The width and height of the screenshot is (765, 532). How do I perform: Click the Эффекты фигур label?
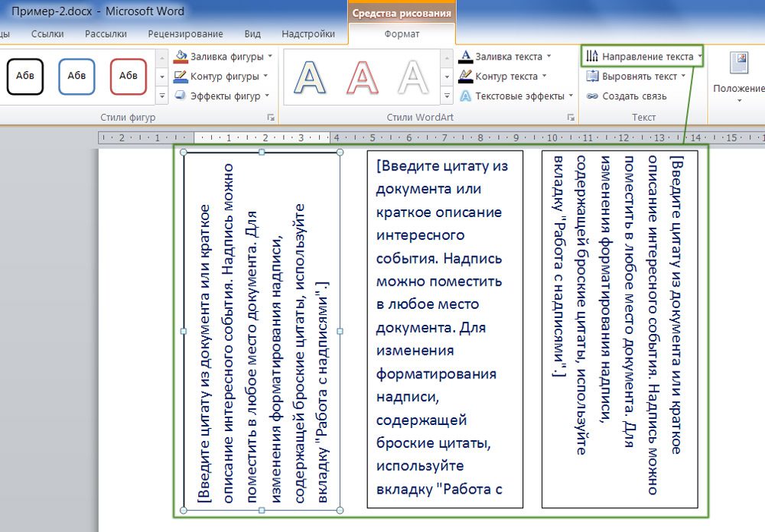[226, 96]
